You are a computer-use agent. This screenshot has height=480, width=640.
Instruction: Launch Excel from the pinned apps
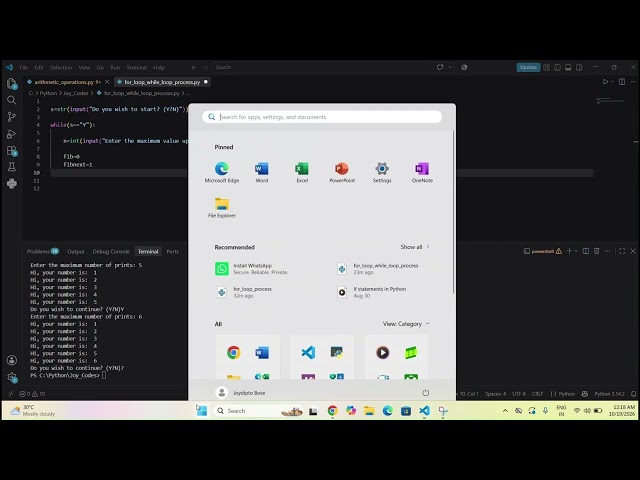(x=302, y=172)
